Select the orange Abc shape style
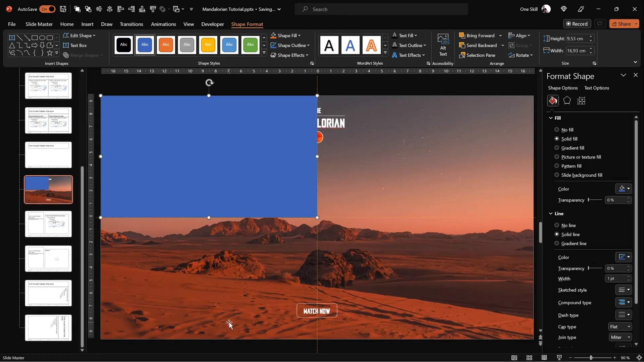Viewport: 644px width, 362px height. pos(166,45)
